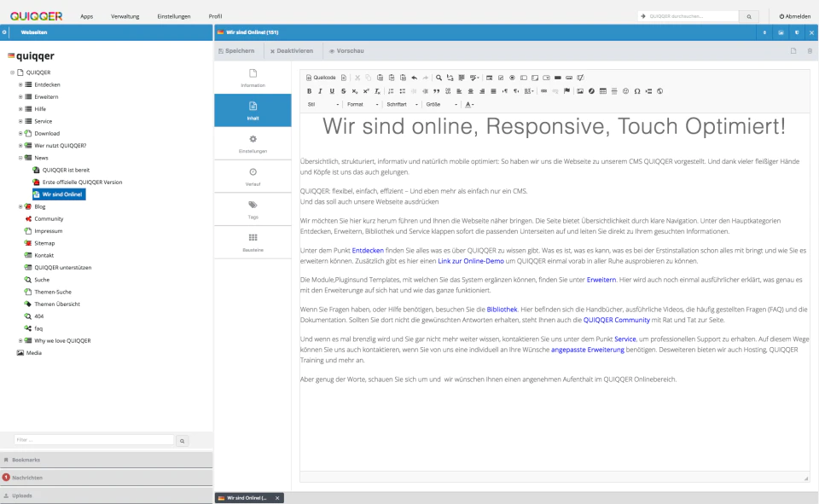Center-align the paragraph text
The width and height of the screenshot is (819, 504).
471,91
